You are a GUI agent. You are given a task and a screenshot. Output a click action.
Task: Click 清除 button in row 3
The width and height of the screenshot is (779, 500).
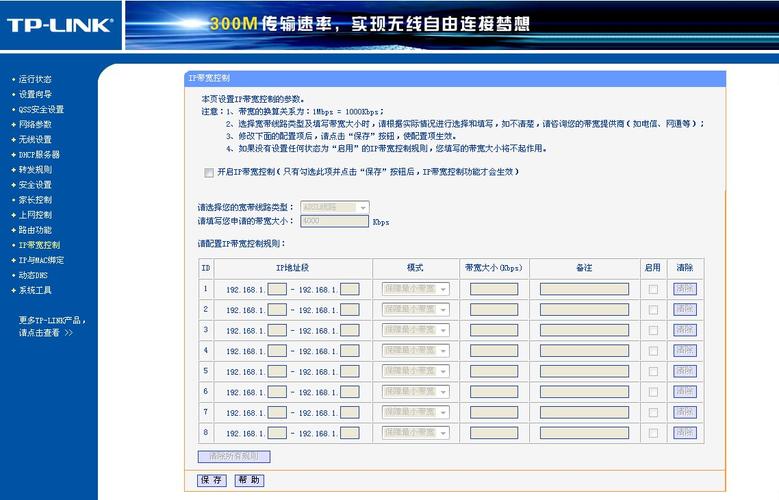pos(685,330)
